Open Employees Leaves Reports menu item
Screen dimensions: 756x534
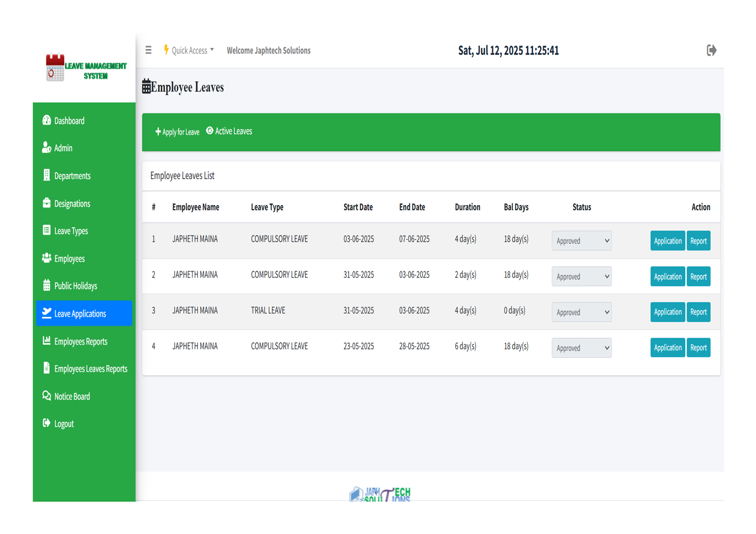click(84, 369)
